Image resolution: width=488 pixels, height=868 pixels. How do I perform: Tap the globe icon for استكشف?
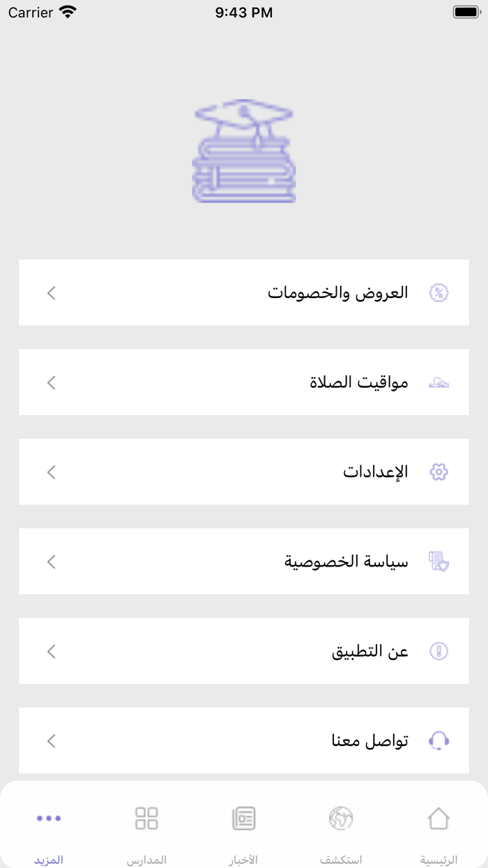click(x=341, y=818)
